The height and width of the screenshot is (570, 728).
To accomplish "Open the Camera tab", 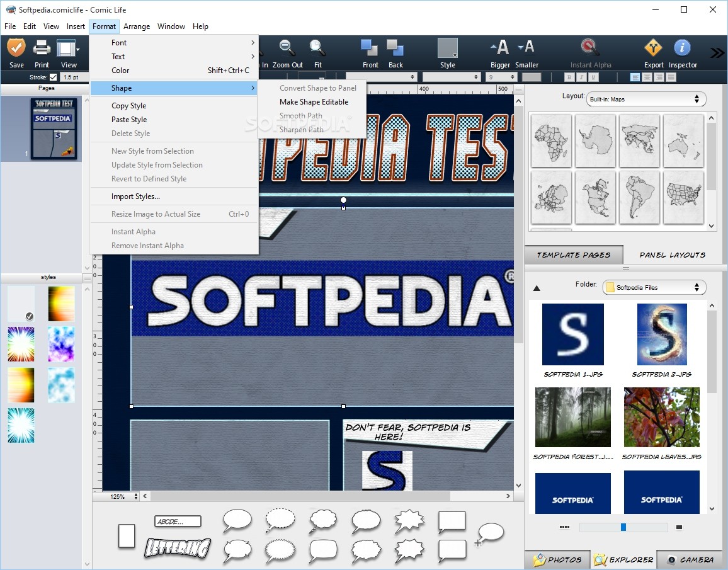I will (690, 560).
